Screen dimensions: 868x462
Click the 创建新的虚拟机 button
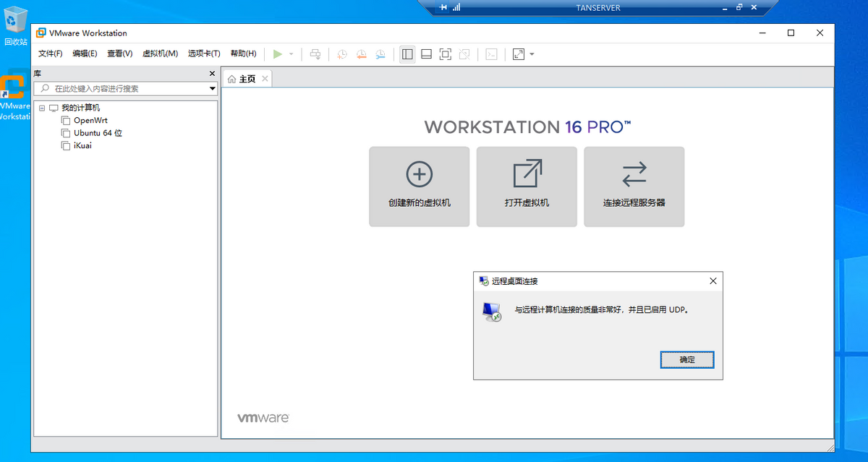click(x=419, y=187)
